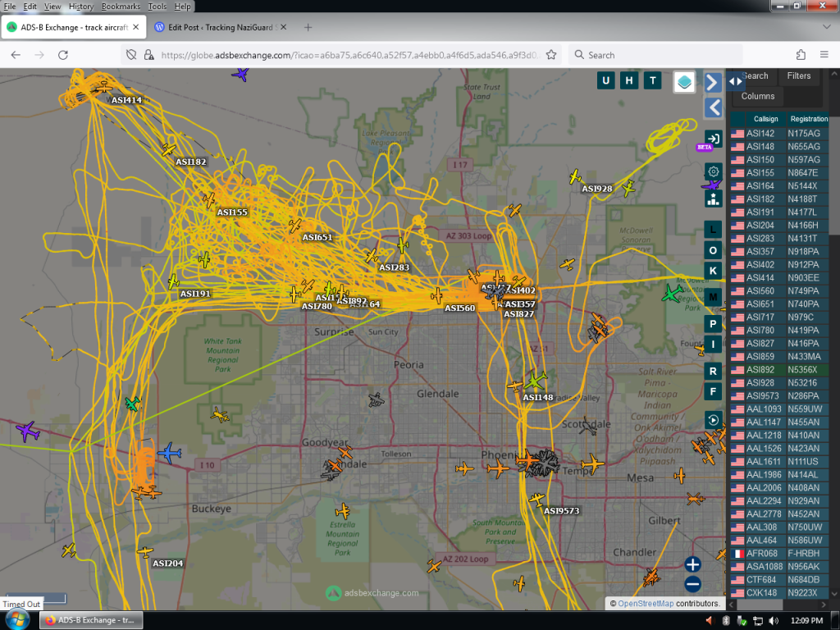The image size is (840, 630).
Task: Toggle the L labels map button
Action: [713, 230]
